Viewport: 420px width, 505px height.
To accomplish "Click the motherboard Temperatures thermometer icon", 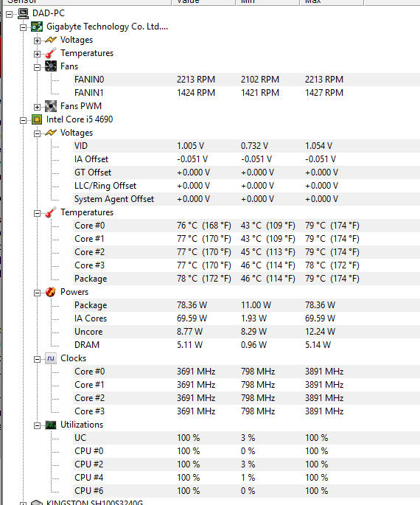I will coord(51,53).
